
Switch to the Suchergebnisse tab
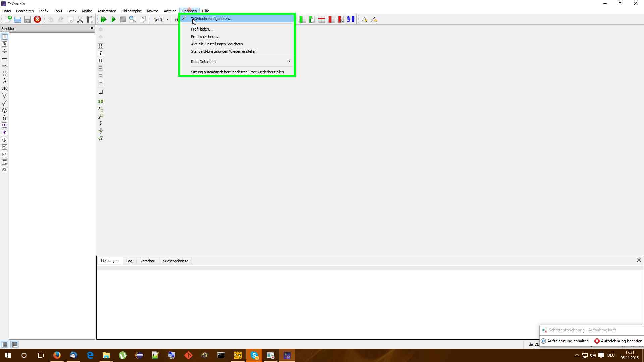[175, 261]
